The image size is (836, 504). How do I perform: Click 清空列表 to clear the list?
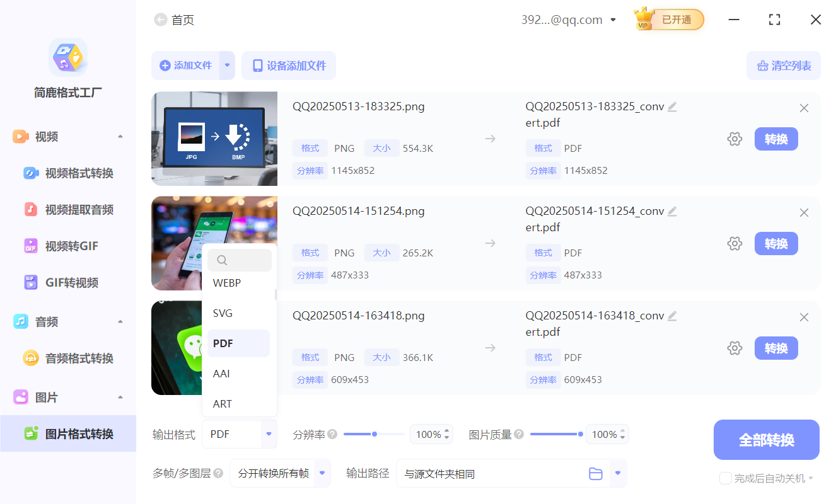click(x=783, y=66)
